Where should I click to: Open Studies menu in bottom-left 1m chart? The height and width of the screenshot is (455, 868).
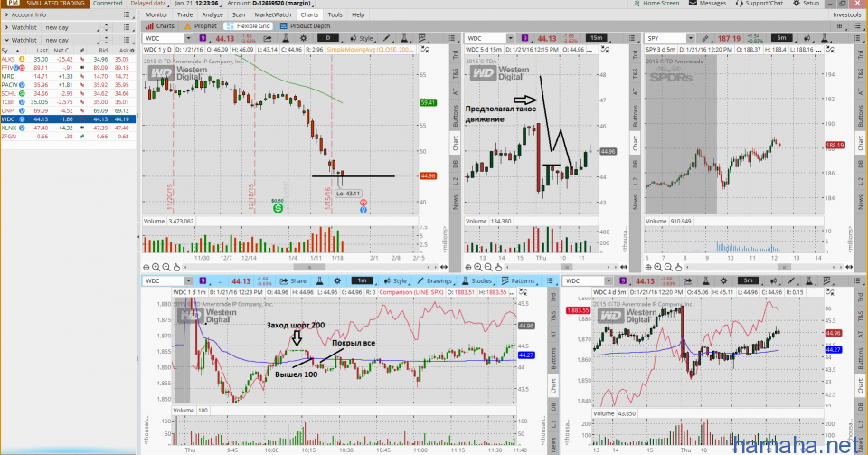[x=476, y=280]
